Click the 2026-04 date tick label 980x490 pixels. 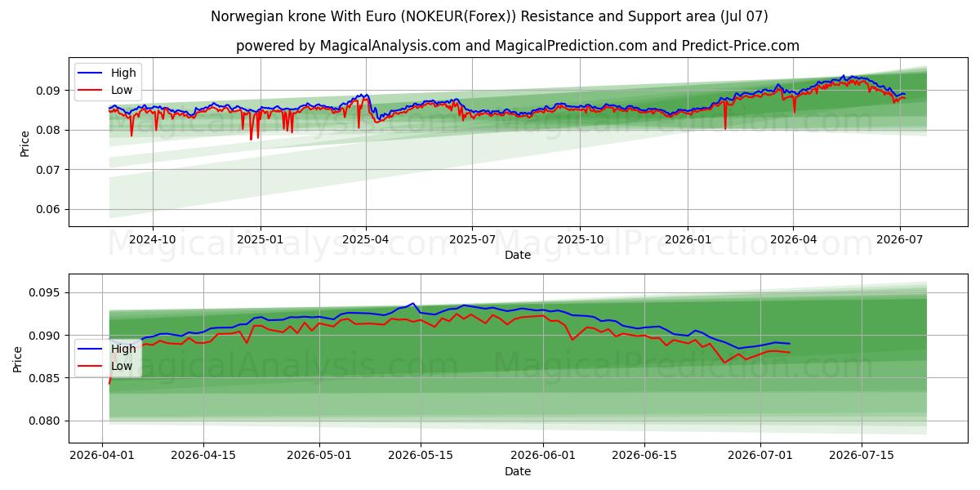[x=793, y=240]
